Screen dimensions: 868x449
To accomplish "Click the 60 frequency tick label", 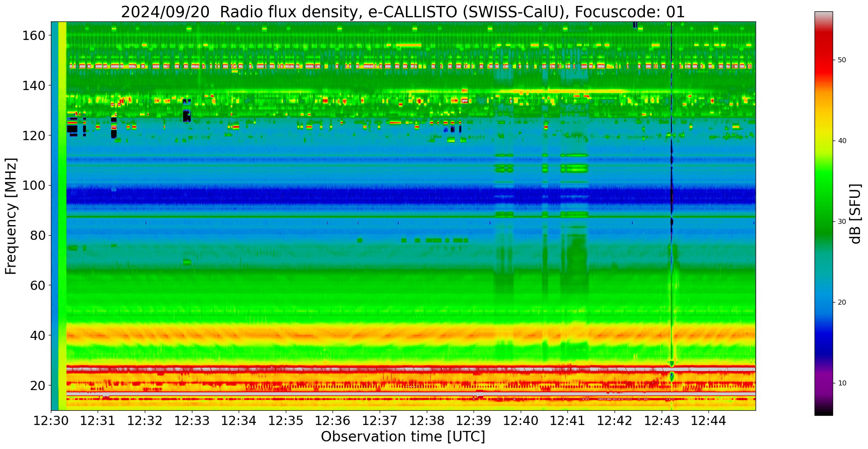I will (38, 285).
